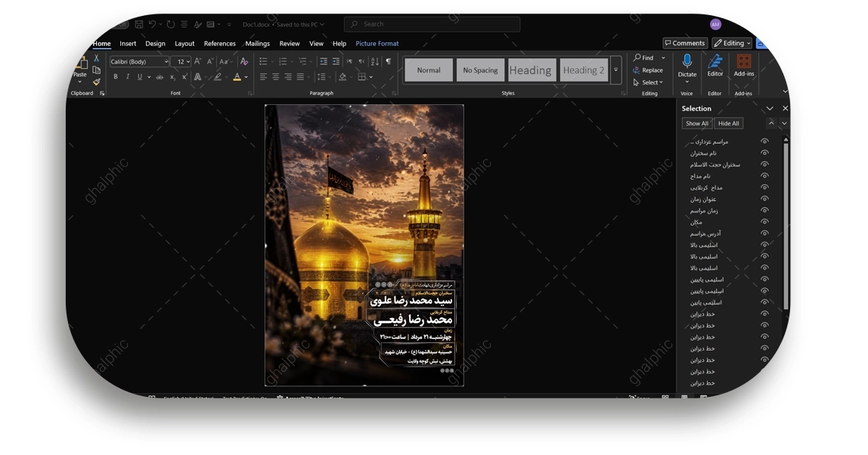
Task: Activate the Format Painter brush
Action: (96, 82)
